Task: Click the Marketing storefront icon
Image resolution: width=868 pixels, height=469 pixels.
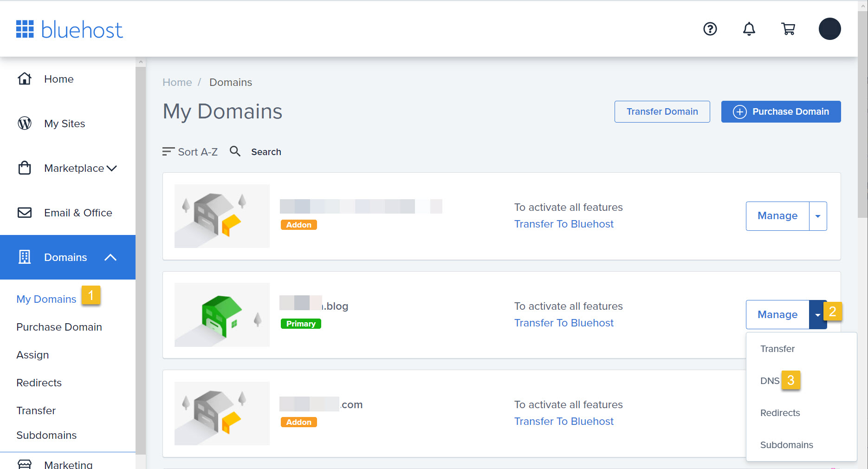Action: [x=25, y=464]
